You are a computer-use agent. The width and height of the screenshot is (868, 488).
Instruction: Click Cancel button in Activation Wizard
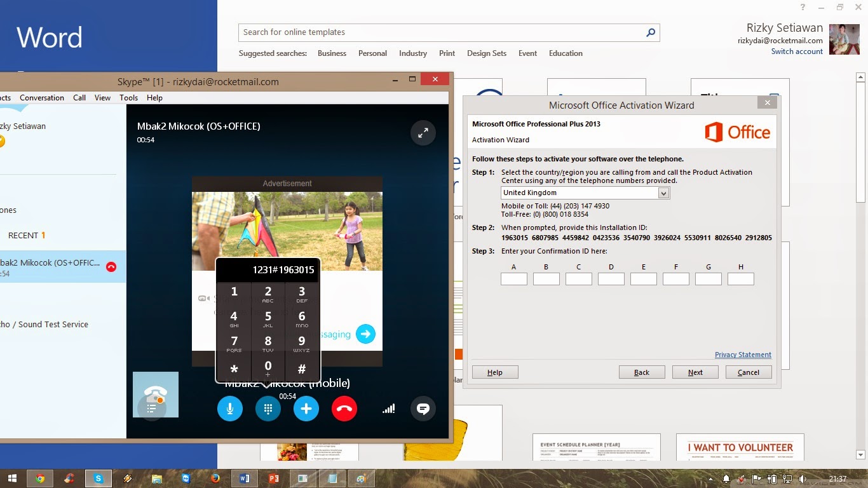pyautogui.click(x=749, y=372)
